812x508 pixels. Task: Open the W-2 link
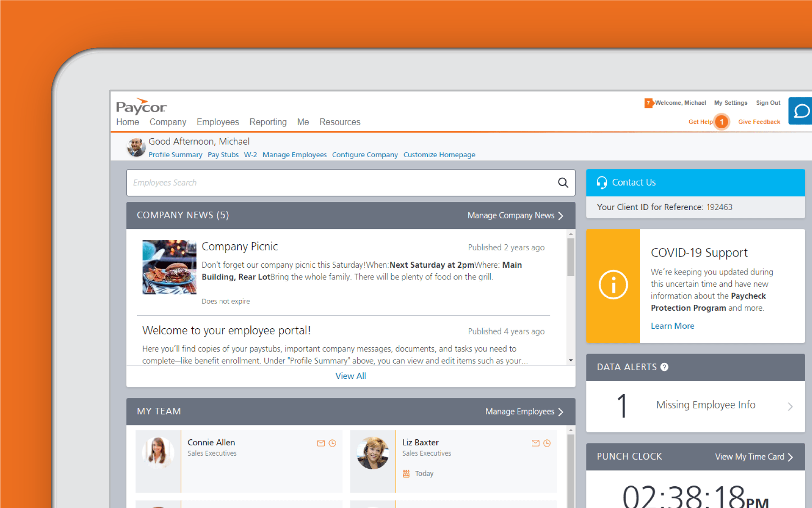pyautogui.click(x=250, y=154)
